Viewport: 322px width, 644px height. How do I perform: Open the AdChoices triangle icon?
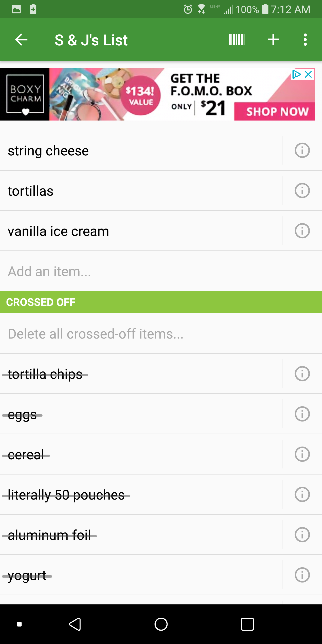[x=297, y=74]
